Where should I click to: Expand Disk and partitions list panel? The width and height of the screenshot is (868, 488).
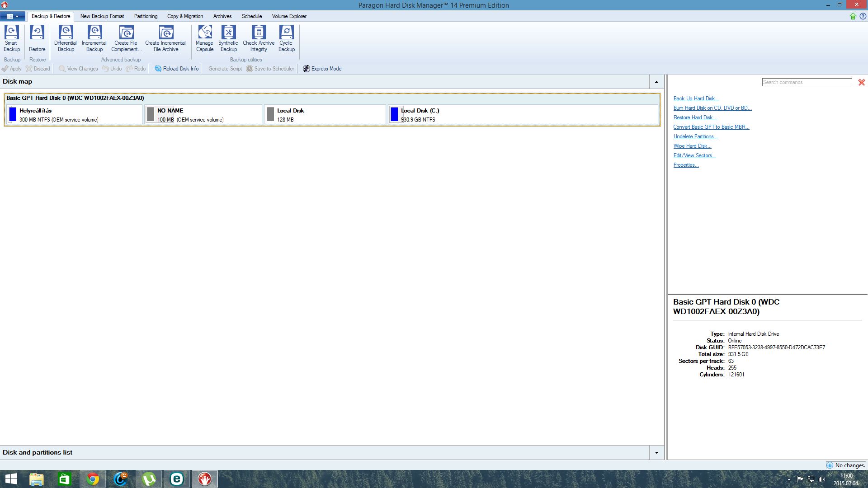tap(656, 452)
